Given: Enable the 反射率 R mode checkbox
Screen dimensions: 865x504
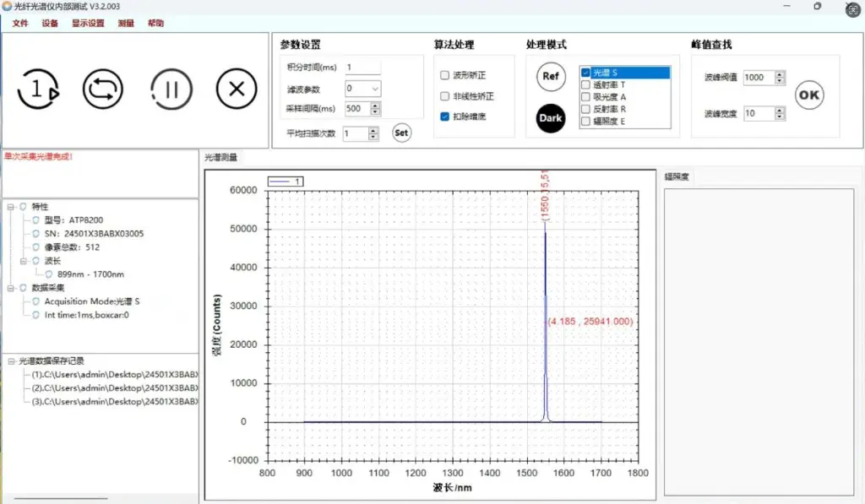Looking at the screenshot, I should (586, 109).
